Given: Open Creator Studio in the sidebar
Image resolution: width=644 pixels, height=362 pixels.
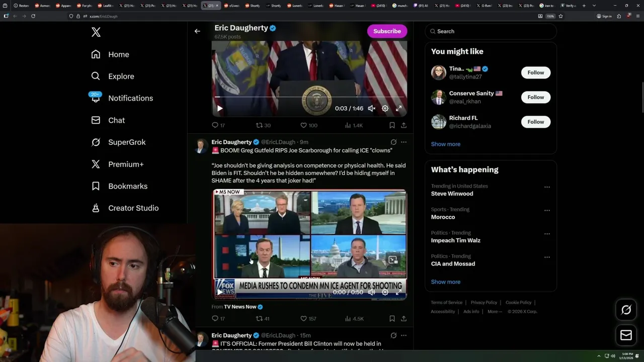Looking at the screenshot, I should [x=125, y=208].
